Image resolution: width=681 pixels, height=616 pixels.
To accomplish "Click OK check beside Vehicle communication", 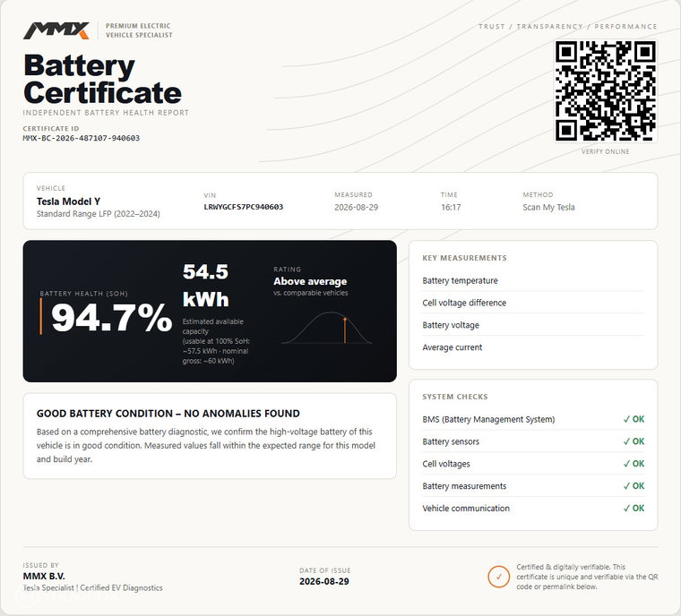I will pos(634,508).
